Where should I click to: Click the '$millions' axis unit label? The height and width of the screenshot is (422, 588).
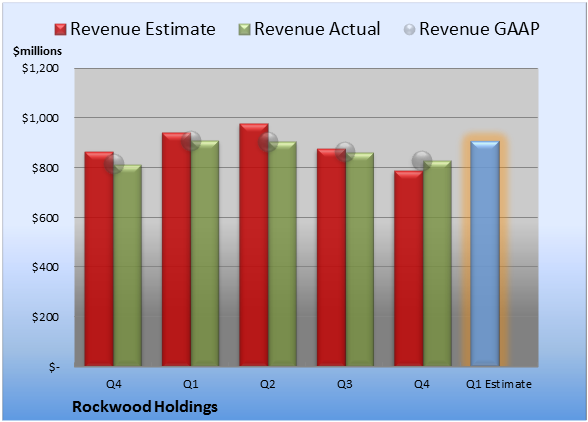pos(37,51)
